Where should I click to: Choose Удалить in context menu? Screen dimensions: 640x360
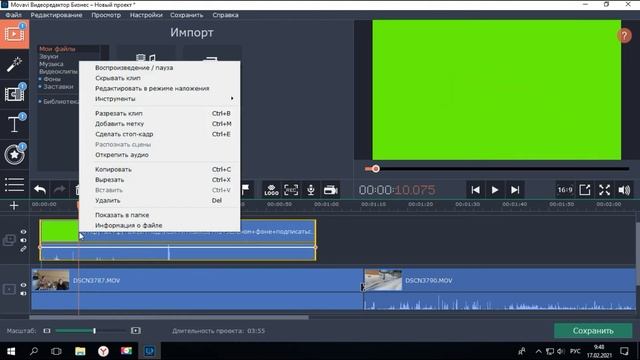coord(159,200)
